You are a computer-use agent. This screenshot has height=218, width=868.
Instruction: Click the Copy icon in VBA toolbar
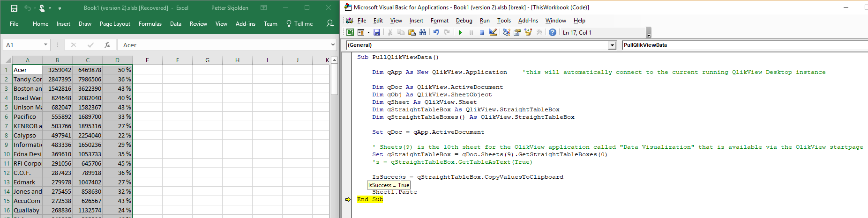click(401, 32)
